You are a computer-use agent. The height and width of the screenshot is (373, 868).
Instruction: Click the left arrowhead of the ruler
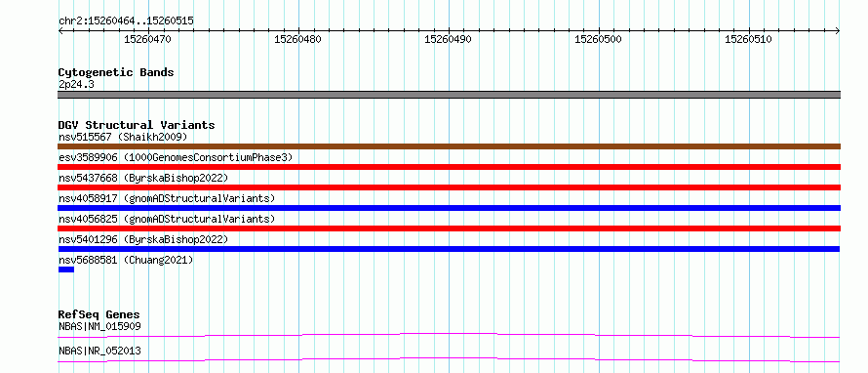click(x=60, y=30)
